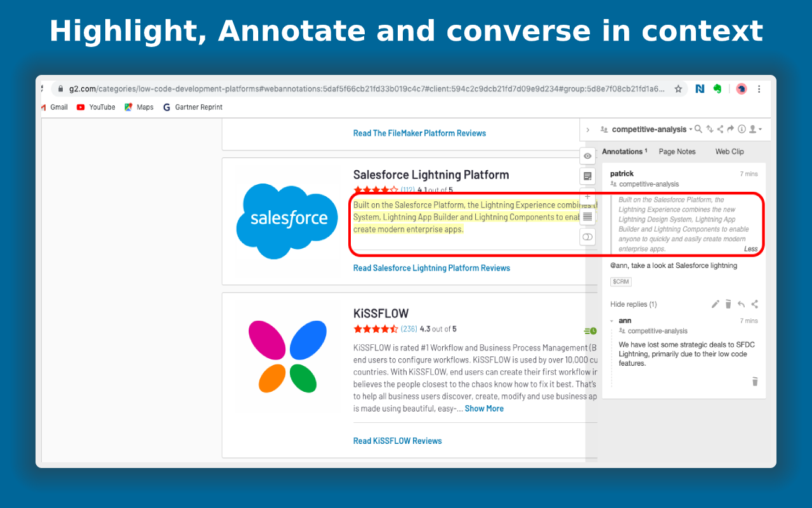Open Read Salesforce Lightning Platform Reviews

point(431,267)
